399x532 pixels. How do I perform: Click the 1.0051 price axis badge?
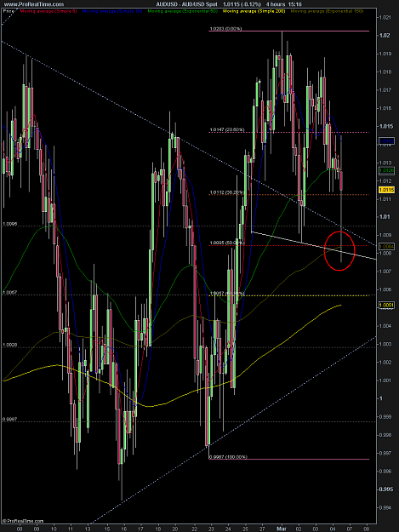click(x=386, y=306)
